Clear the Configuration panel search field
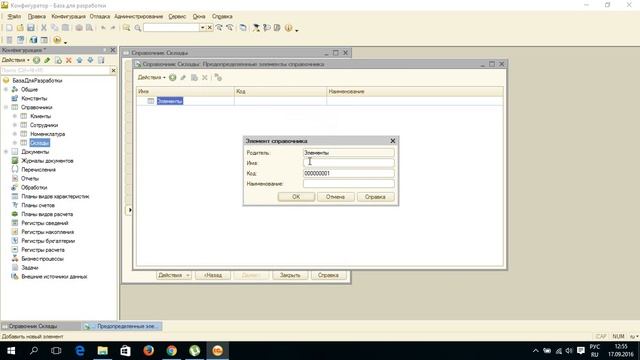640x360 pixels. coord(113,71)
